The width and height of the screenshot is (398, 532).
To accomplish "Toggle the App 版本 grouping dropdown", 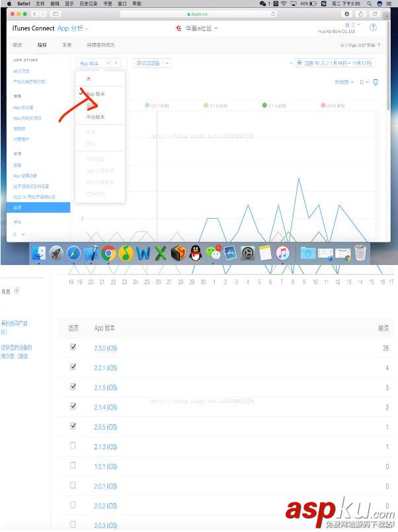I will click(95, 63).
